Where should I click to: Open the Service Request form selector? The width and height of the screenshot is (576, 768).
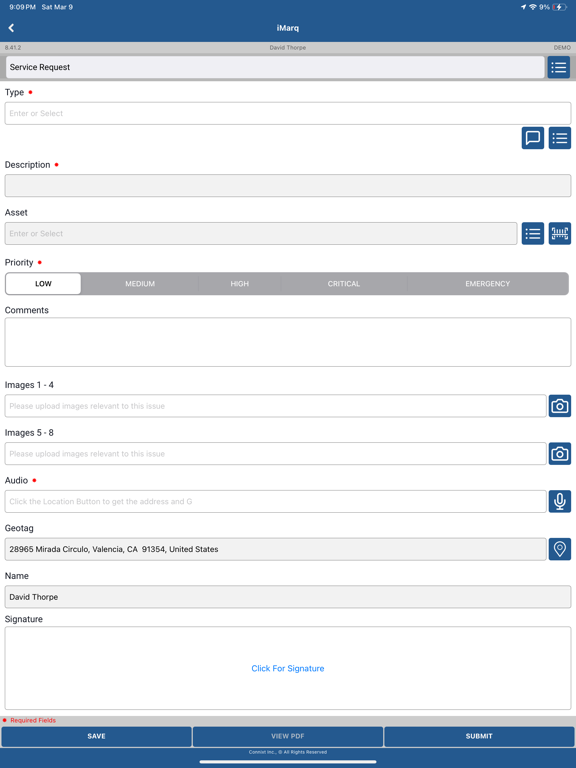(x=275, y=67)
